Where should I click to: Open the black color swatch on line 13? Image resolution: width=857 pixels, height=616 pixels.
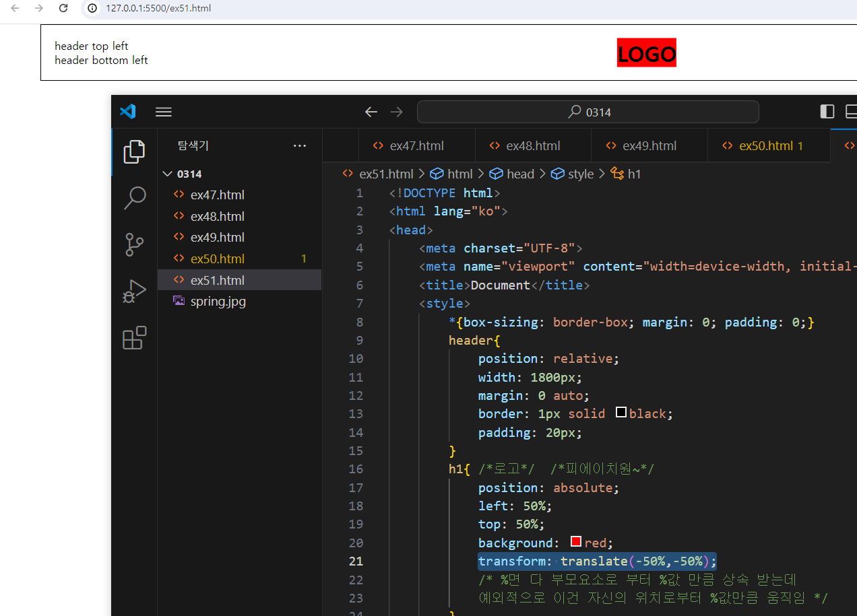point(621,412)
